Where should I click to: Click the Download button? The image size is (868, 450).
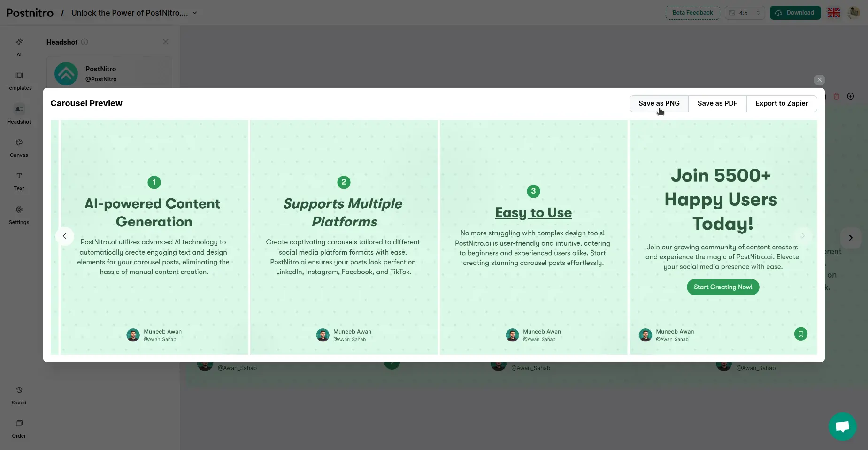point(795,13)
